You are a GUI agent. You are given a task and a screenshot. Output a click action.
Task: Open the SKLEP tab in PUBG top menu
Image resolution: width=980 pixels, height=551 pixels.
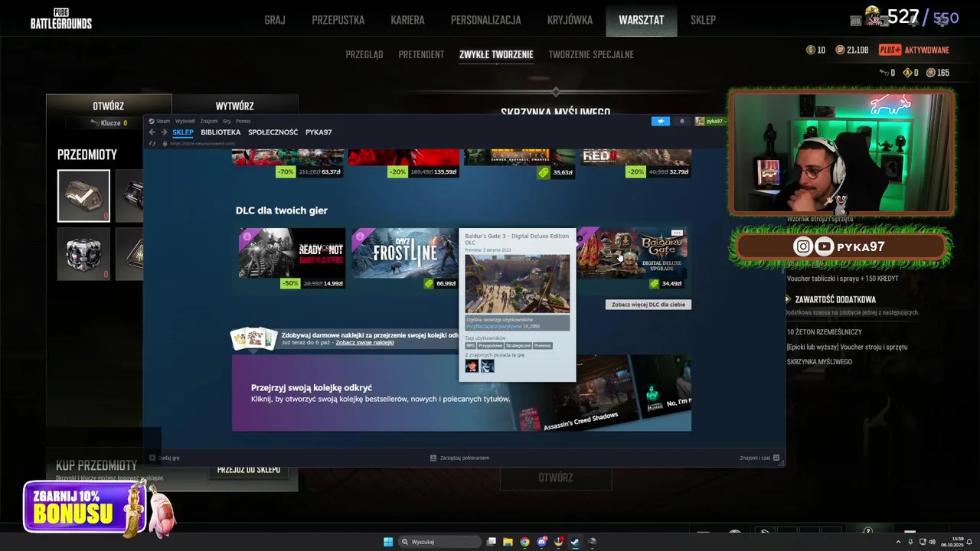703,20
